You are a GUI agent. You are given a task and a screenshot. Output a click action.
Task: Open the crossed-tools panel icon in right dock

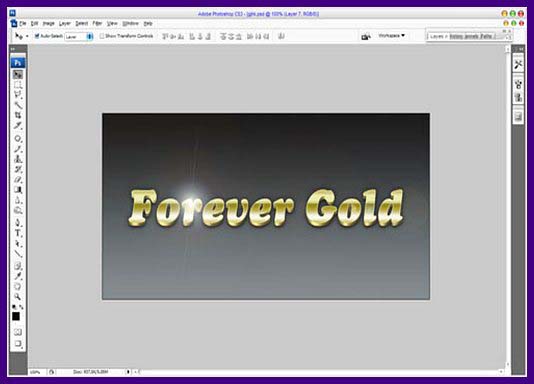tap(518, 64)
